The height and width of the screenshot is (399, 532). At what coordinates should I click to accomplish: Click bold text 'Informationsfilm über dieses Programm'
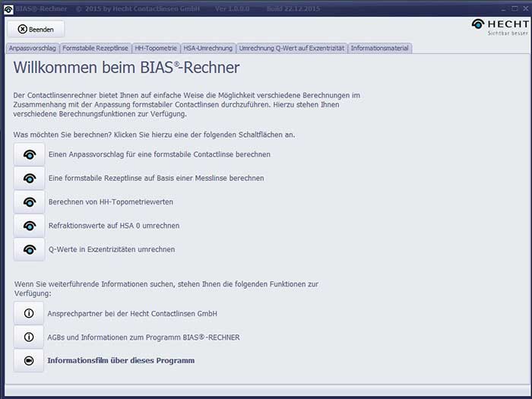tap(121, 361)
